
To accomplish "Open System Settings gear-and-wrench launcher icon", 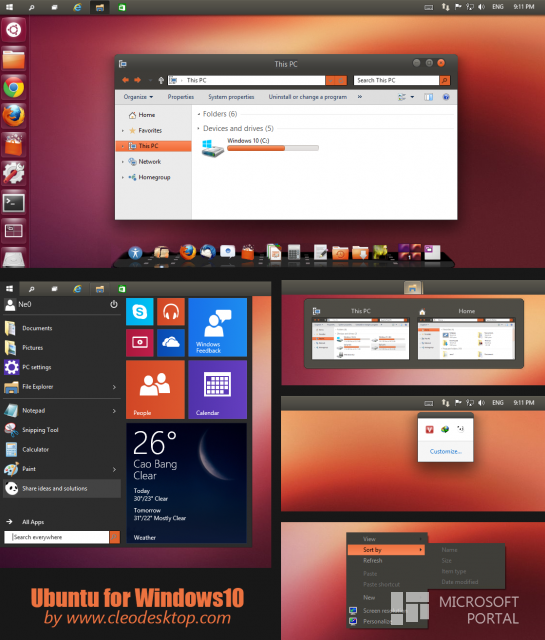I will (x=13, y=173).
